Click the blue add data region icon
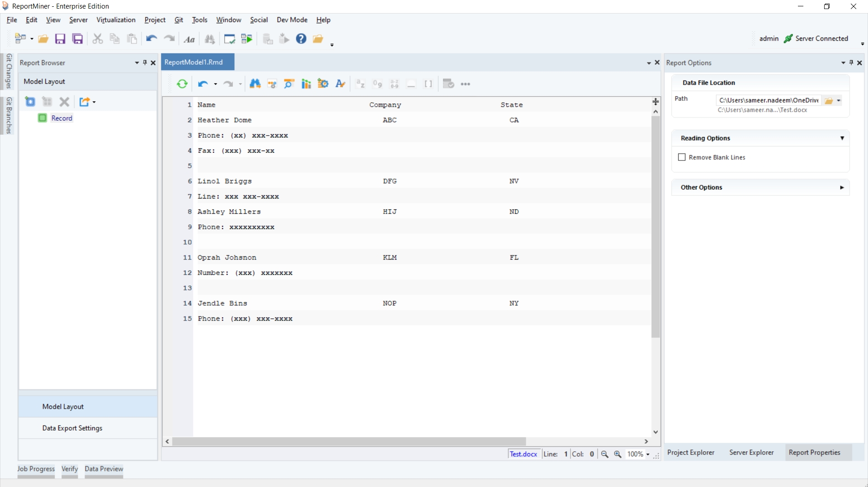The width and height of the screenshot is (868, 487). click(x=30, y=102)
